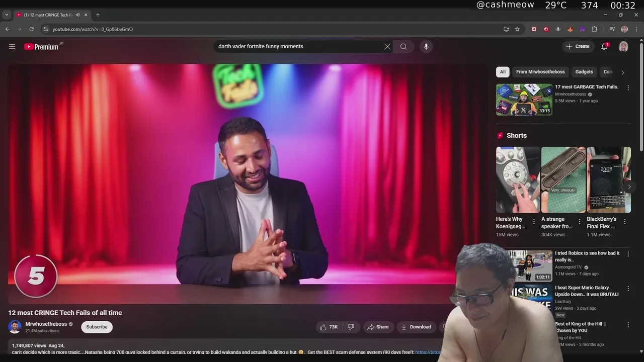Screen dimensions: 644x362
Task: Close the YouTube tab
Action: pos(86,15)
